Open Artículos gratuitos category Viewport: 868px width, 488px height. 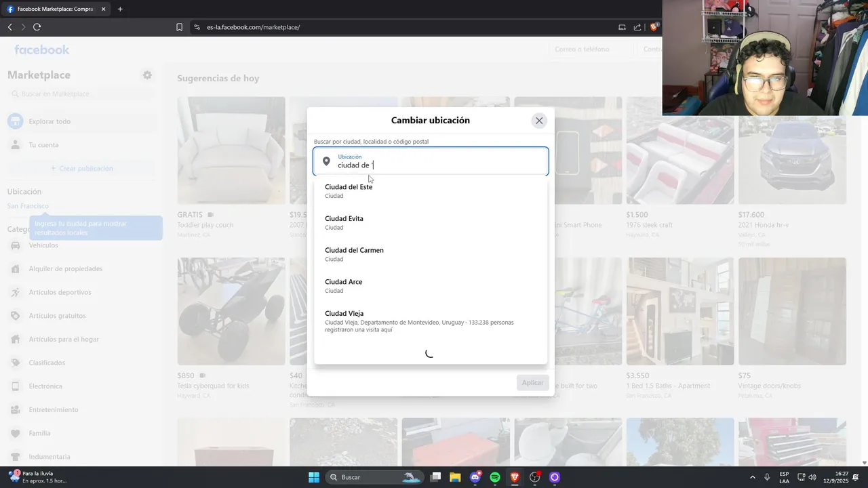81,316
